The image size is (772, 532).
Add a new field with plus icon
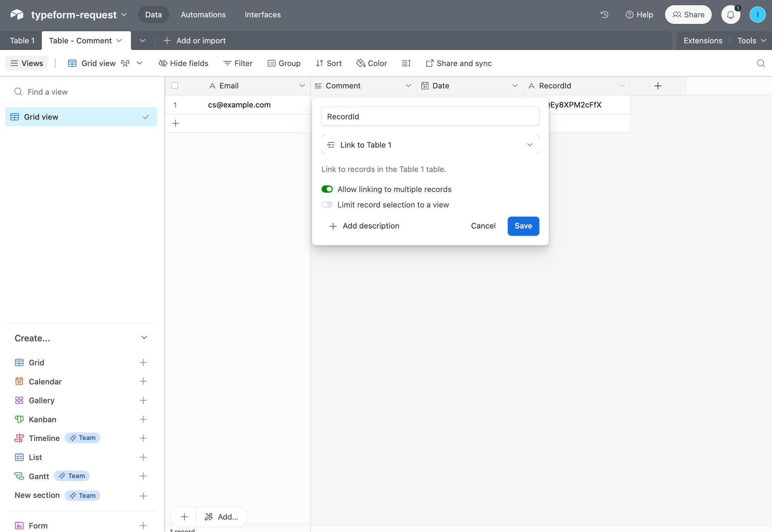658,86
